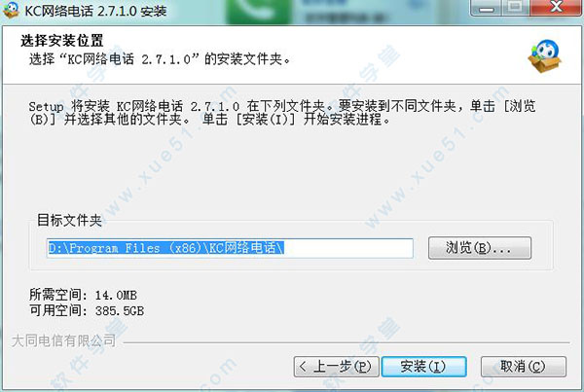Go back with the 上一步(P) button
Image resolution: width=584 pixels, height=392 pixels.
coord(337,367)
